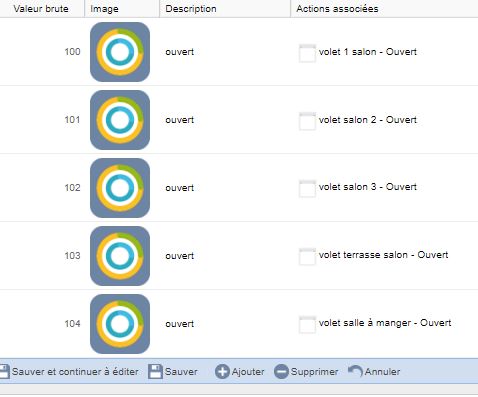This screenshot has height=397, width=478.
Task: Open the image for raw value 102
Action: coord(120,188)
